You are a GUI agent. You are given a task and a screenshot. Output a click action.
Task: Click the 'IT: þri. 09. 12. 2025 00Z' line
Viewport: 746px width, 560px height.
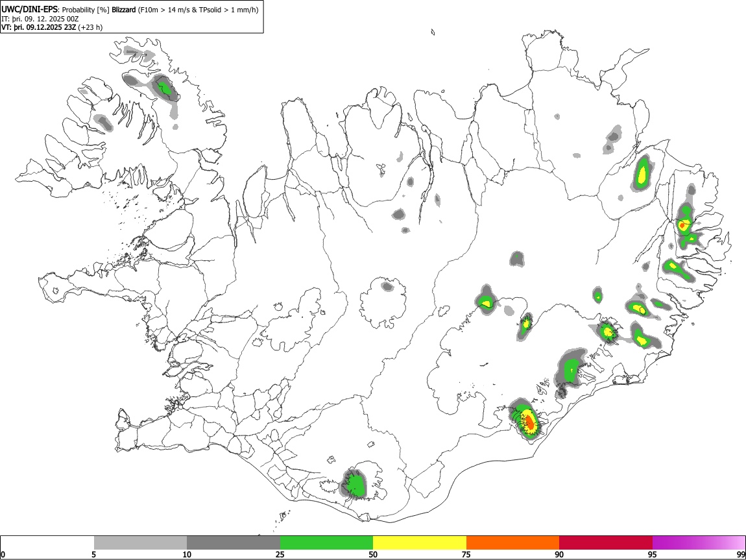point(40,19)
